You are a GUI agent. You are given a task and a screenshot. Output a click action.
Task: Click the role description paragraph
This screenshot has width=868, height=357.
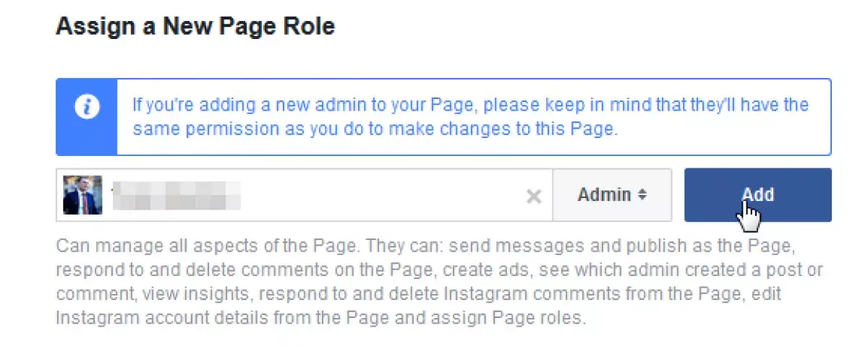[x=427, y=282]
